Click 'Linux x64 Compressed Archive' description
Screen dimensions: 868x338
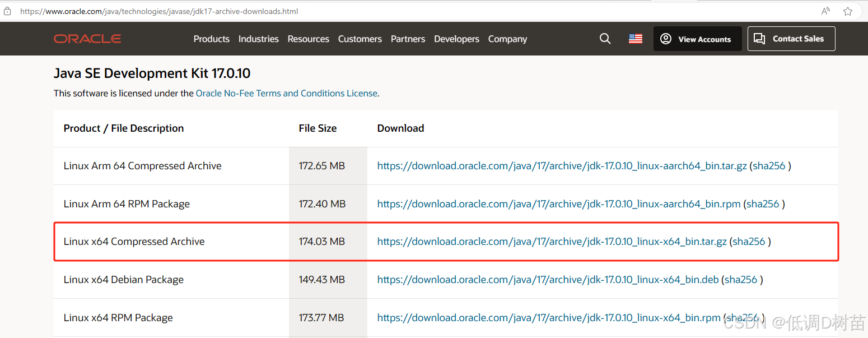(134, 242)
